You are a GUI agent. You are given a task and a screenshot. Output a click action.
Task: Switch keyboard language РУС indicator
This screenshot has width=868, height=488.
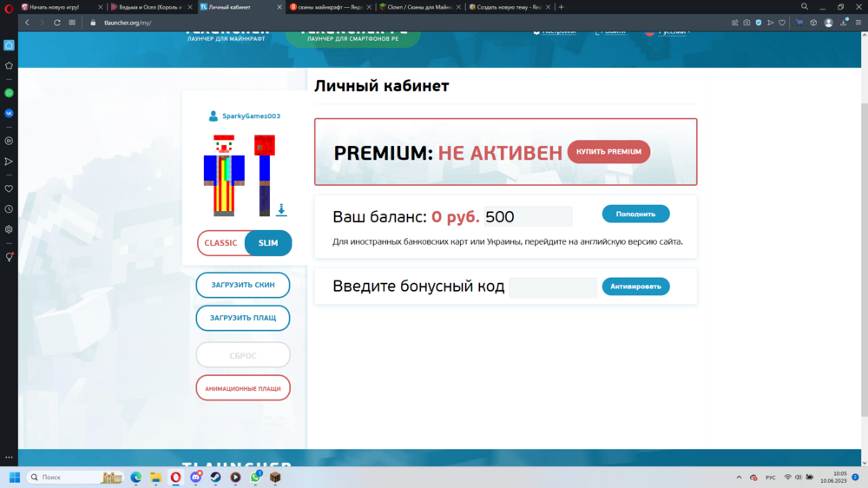point(770,477)
